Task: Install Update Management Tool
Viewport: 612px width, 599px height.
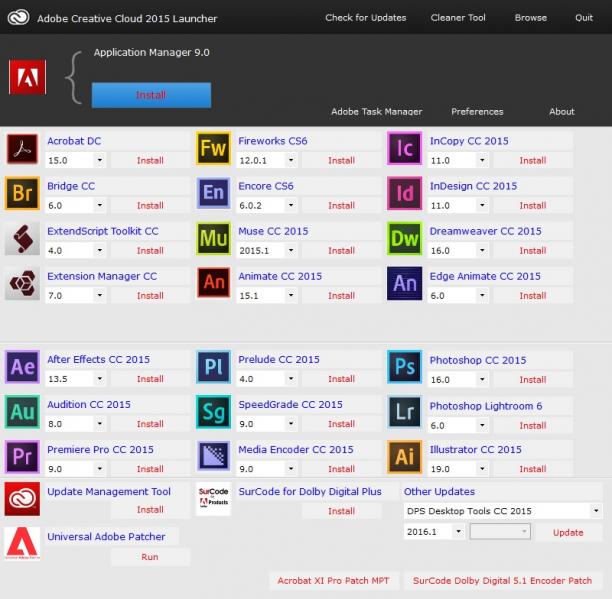Action: [150, 510]
